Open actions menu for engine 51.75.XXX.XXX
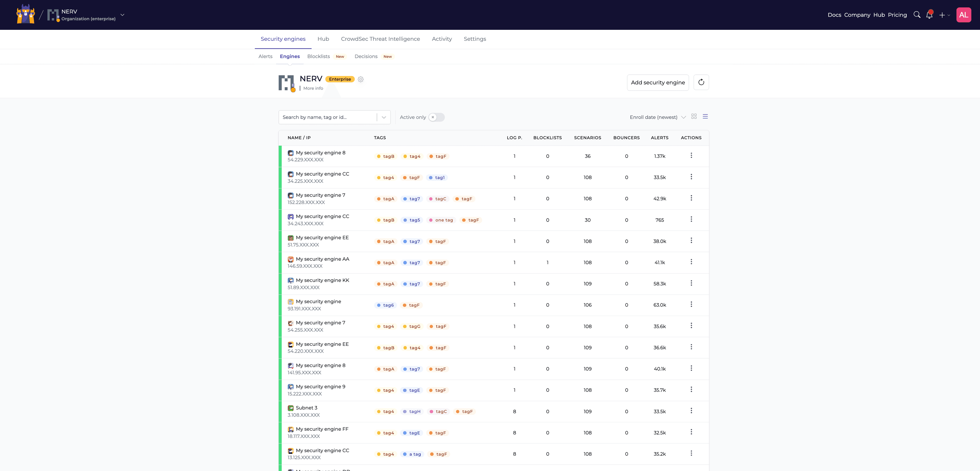 click(691, 241)
